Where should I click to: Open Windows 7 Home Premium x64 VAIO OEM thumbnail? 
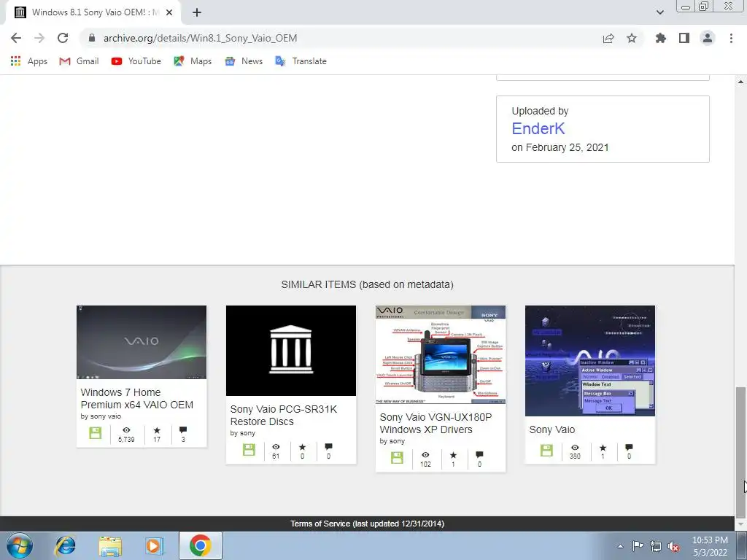pos(142,343)
